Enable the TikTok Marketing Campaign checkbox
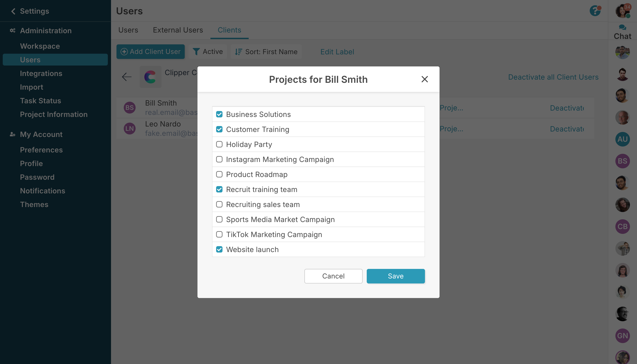This screenshot has width=637, height=364. coord(219,234)
